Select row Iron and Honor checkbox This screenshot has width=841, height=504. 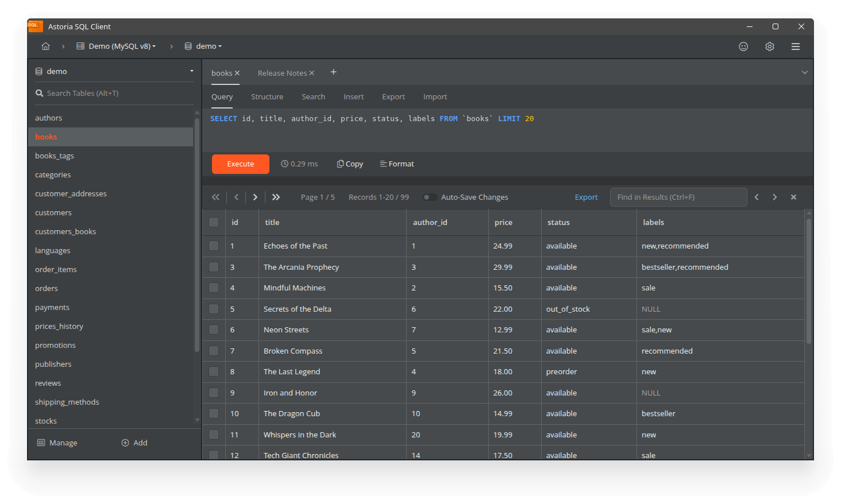tap(214, 393)
